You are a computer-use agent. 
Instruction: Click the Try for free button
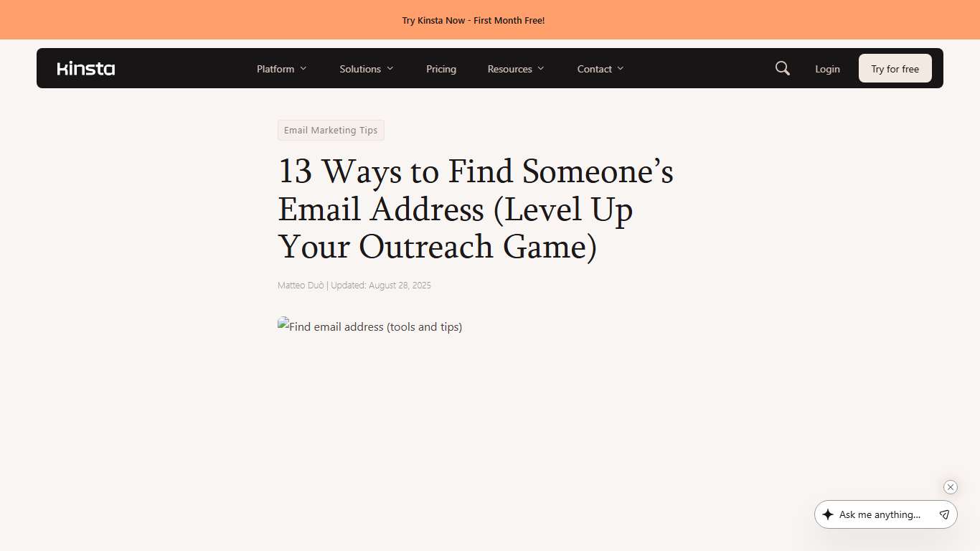point(895,68)
